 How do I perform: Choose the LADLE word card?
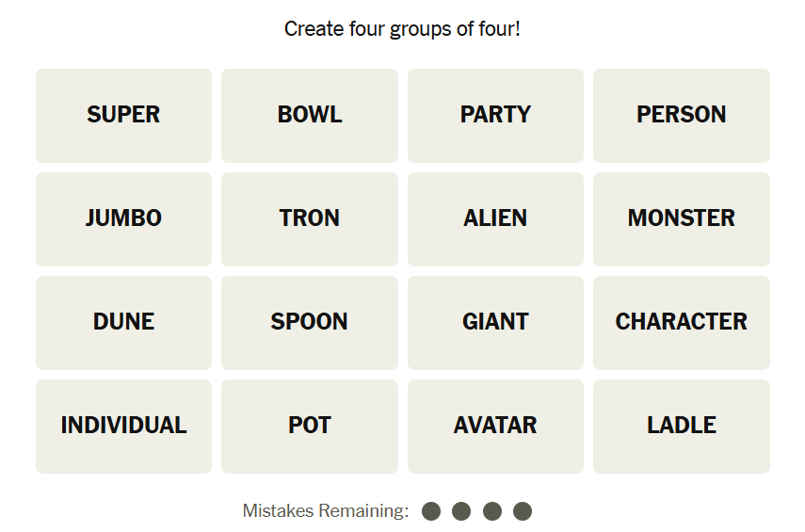pyautogui.click(x=681, y=426)
